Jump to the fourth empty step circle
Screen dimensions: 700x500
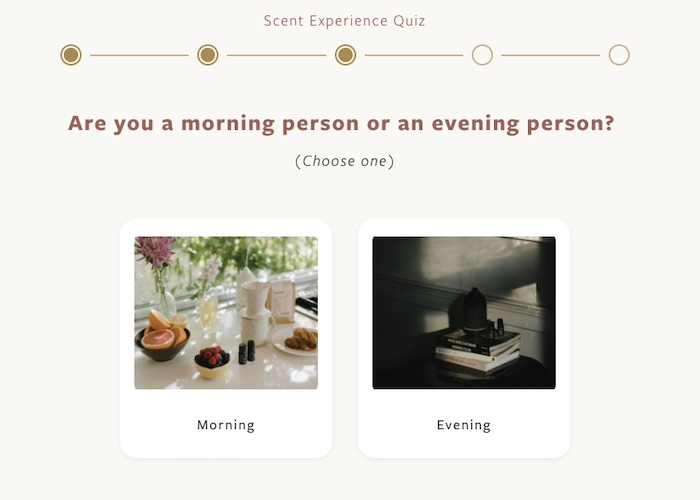pos(482,55)
